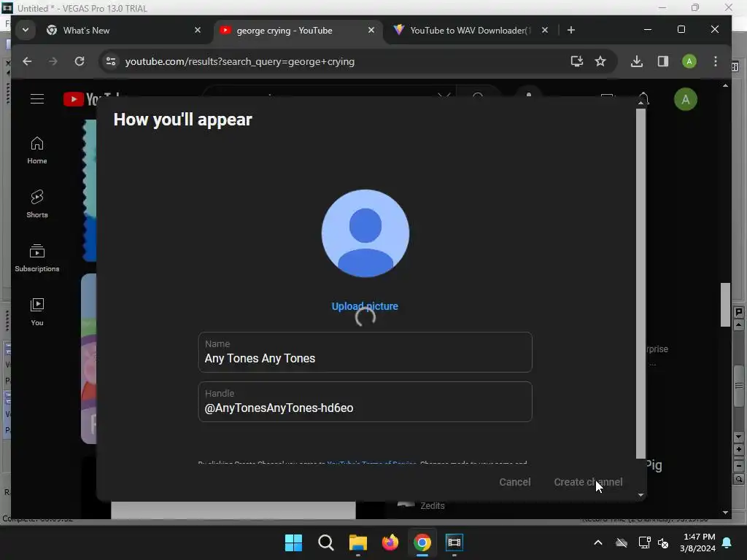Edit the Name field
Screen dimensions: 747x560
pos(365,352)
